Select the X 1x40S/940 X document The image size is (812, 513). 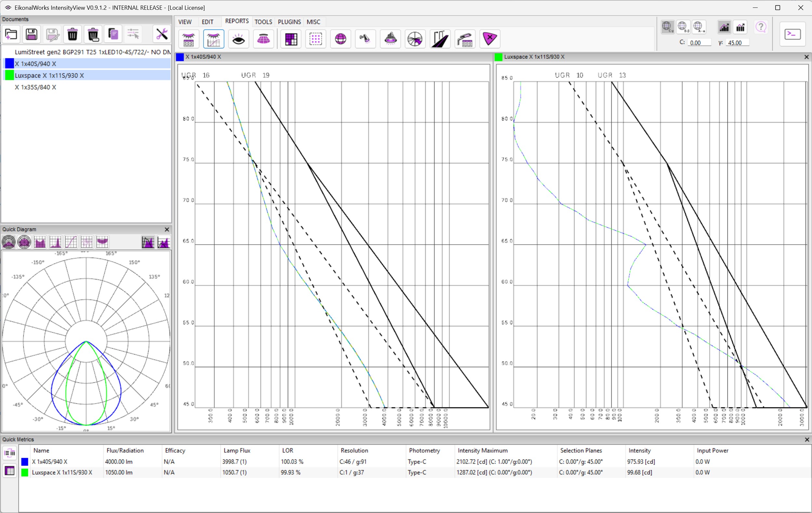(x=87, y=64)
